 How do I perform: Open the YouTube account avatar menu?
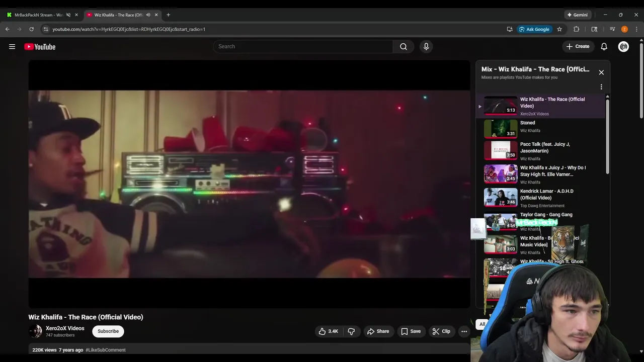[623, 46]
